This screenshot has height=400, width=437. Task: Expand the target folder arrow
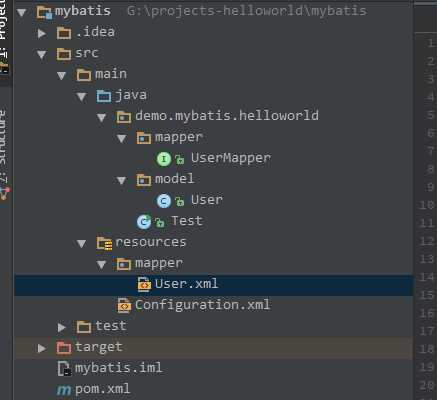click(42, 348)
